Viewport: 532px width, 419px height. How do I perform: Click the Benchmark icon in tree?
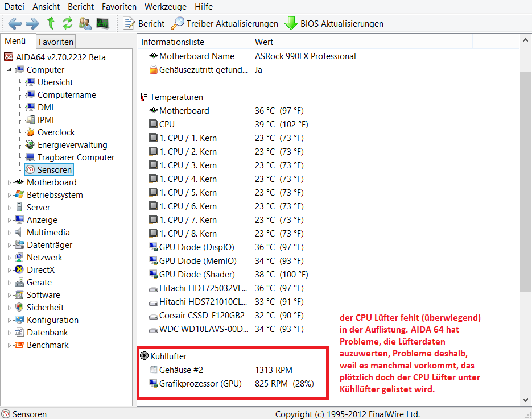19,345
